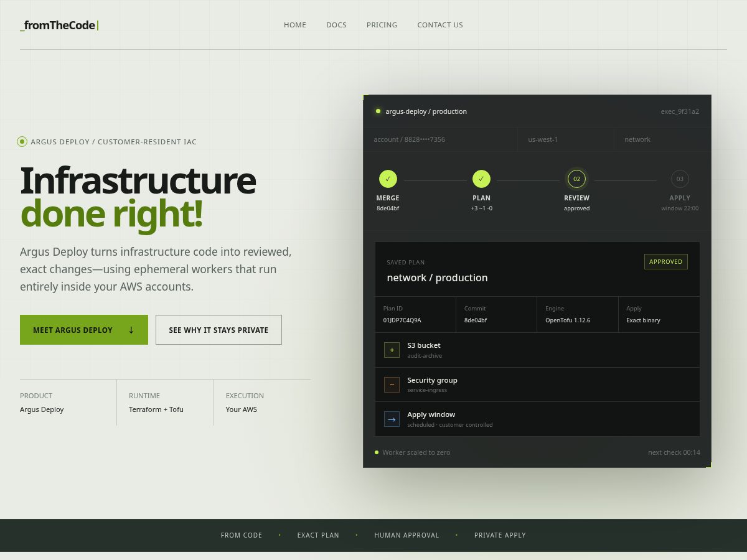Image resolution: width=747 pixels, height=560 pixels.
Task: Click HUMAN APPROVAL in the footer strip
Action: [x=406, y=535]
